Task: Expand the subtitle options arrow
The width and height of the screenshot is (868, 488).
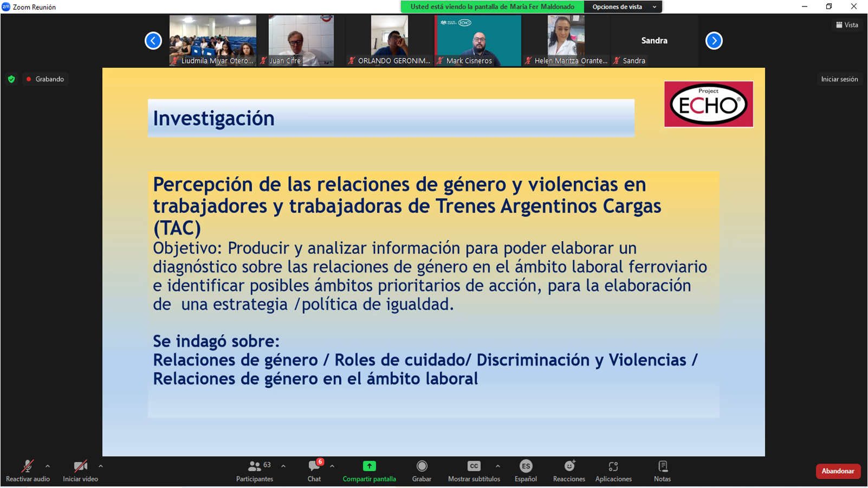Action: point(497,466)
